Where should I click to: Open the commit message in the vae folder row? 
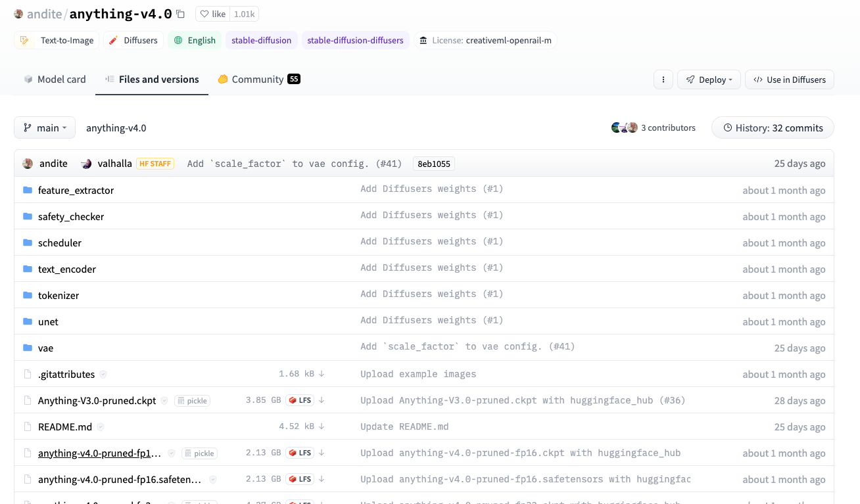[467, 346]
